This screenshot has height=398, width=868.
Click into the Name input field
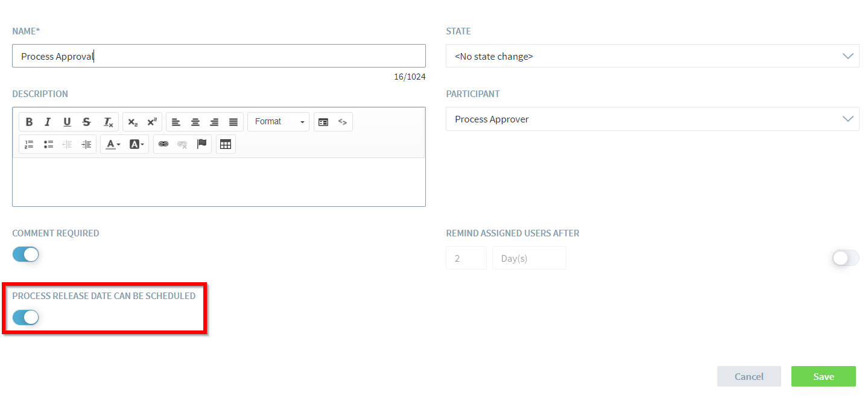[218, 56]
